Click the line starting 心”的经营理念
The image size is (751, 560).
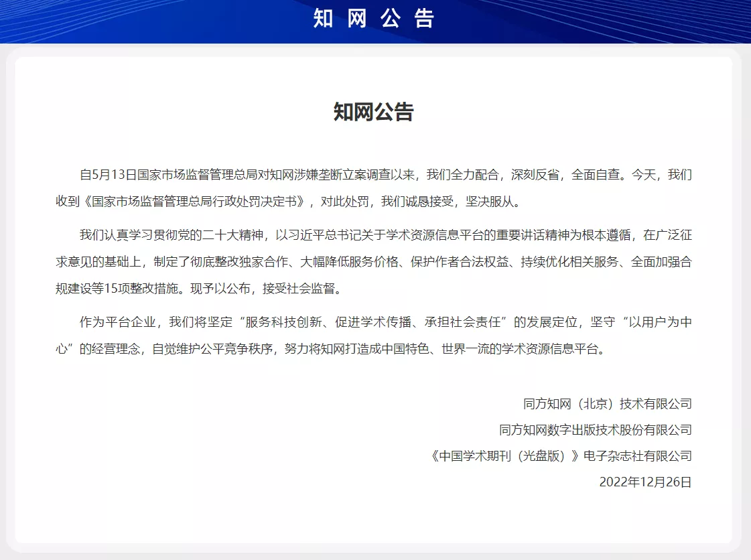(332, 349)
